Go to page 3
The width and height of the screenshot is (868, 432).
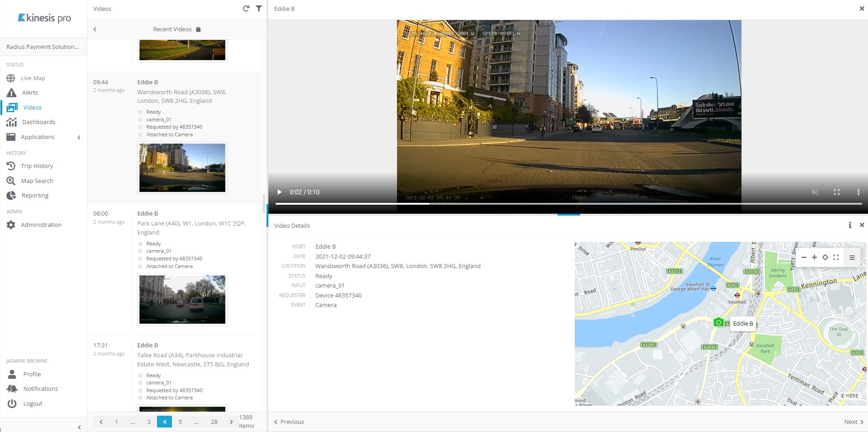pos(148,422)
